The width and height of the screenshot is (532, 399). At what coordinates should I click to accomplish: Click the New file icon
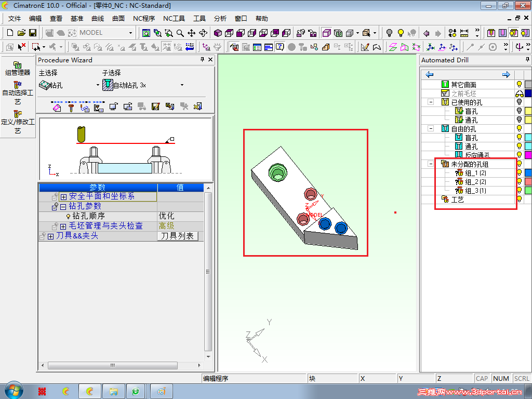tap(10, 33)
